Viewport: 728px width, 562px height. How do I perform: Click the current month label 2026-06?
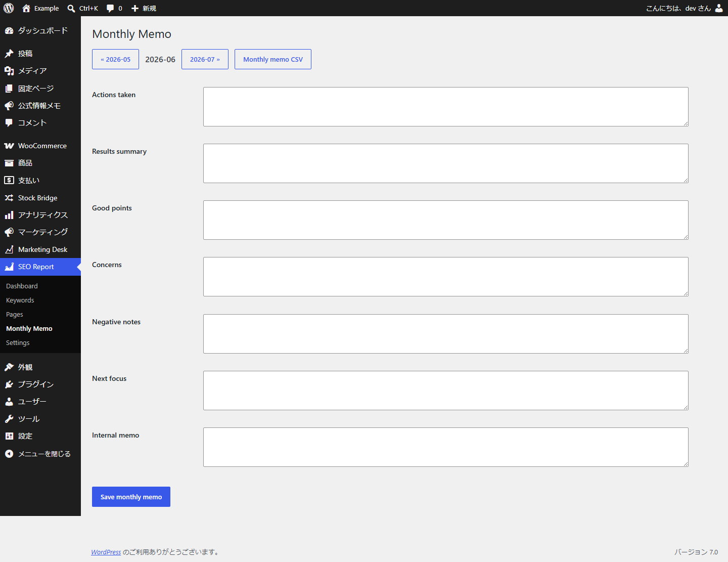coord(160,59)
